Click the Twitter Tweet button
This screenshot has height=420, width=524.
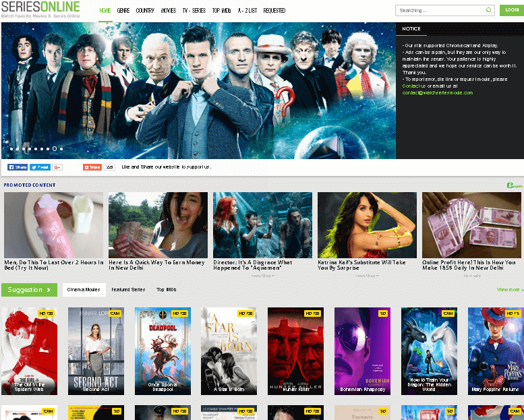(x=40, y=167)
